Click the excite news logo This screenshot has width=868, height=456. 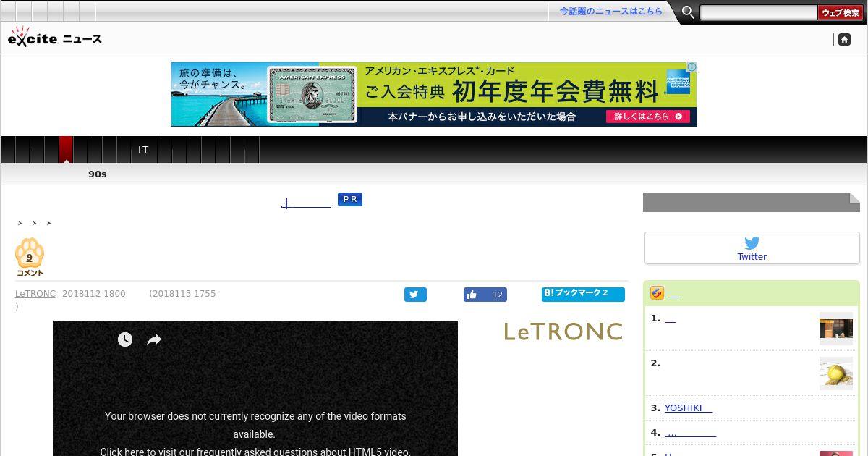(55, 37)
